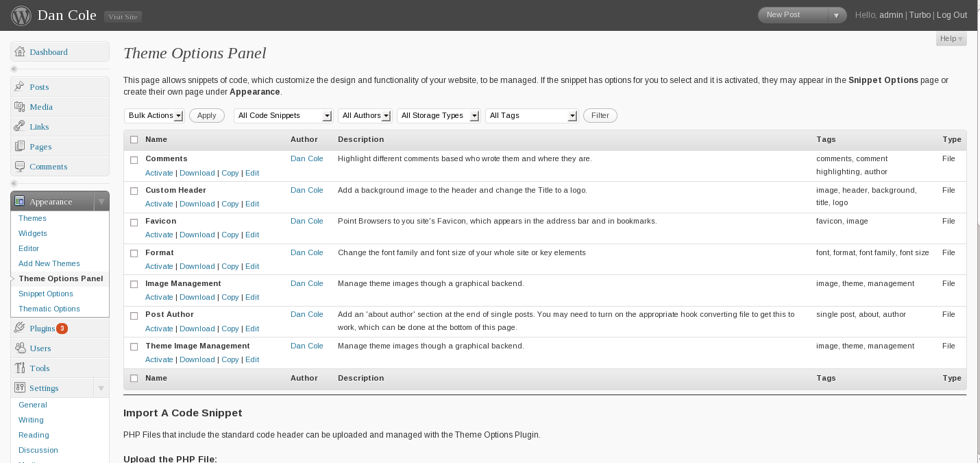
Task: Copy the Favicon snippet
Action: (x=230, y=235)
